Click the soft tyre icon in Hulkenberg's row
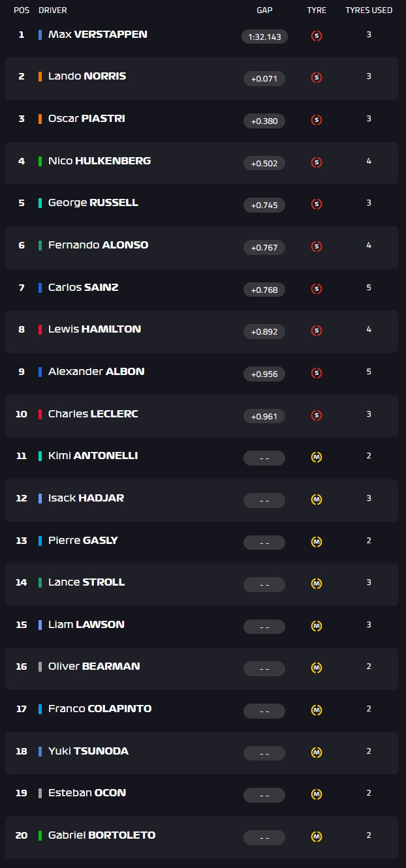 coord(317,162)
